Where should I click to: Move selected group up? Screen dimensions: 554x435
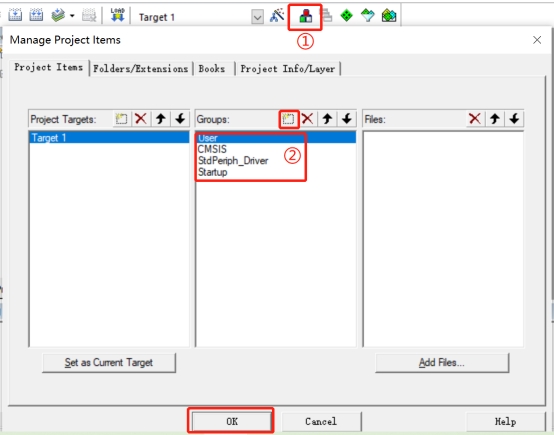click(327, 119)
